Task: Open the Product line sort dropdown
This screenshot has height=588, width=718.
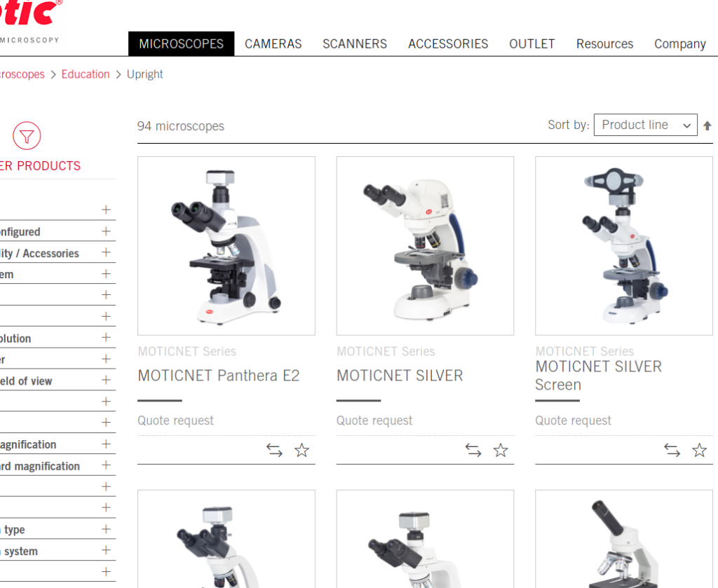Action: [x=645, y=125]
